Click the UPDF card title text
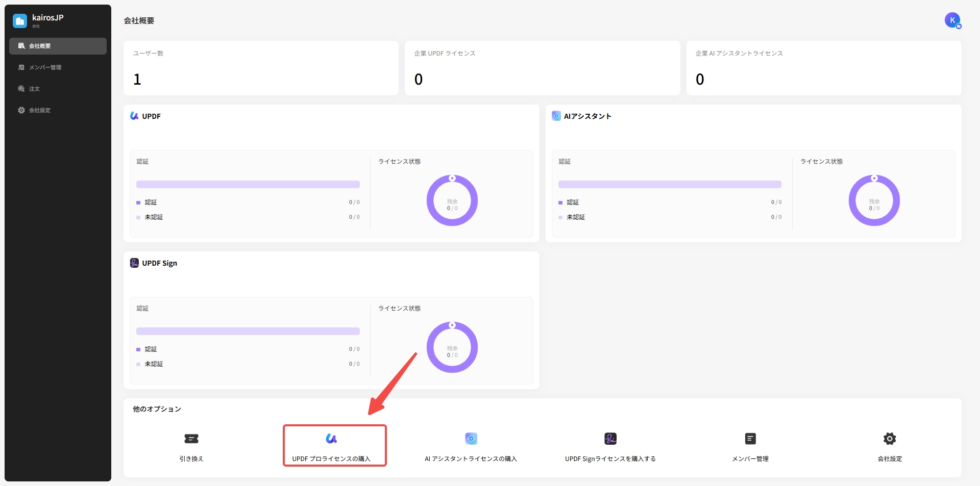 click(152, 116)
